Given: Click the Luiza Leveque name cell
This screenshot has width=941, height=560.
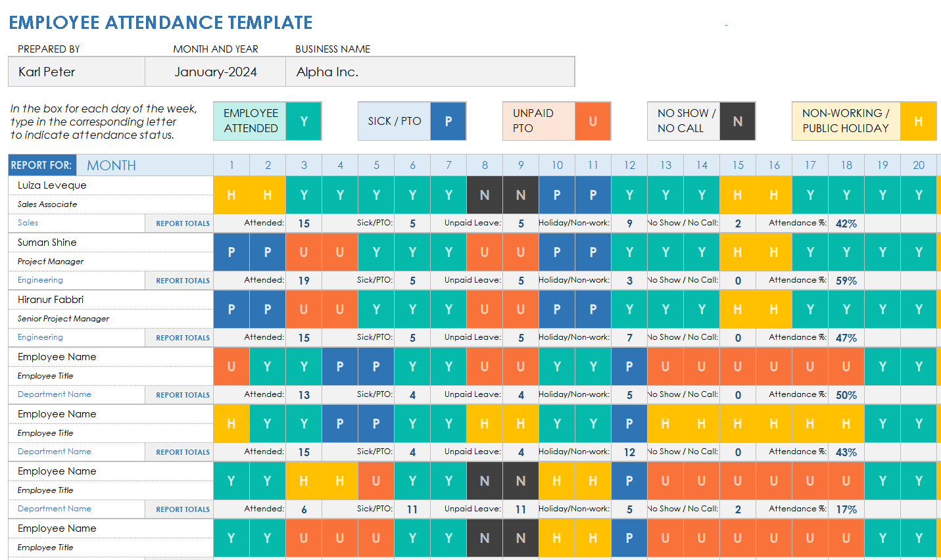Looking at the screenshot, I should (x=110, y=185).
